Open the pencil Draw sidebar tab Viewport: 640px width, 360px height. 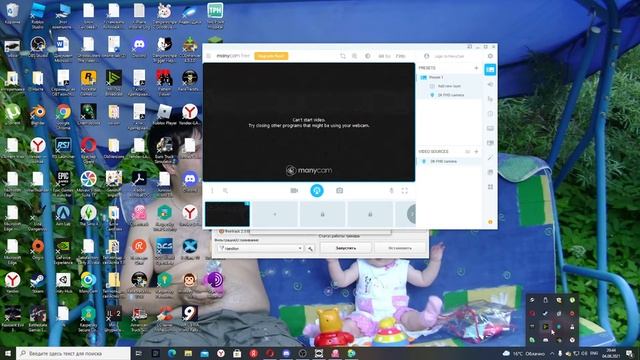pyautogui.click(x=490, y=158)
